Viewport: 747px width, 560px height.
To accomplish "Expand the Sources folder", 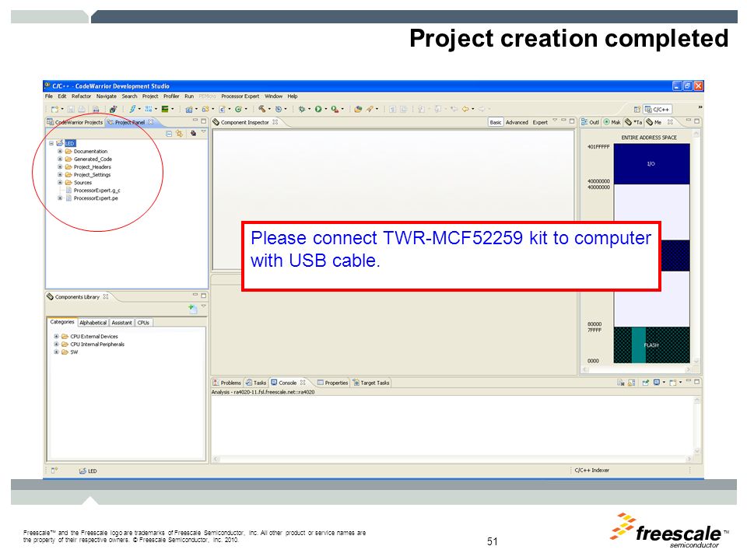I will [x=60, y=182].
